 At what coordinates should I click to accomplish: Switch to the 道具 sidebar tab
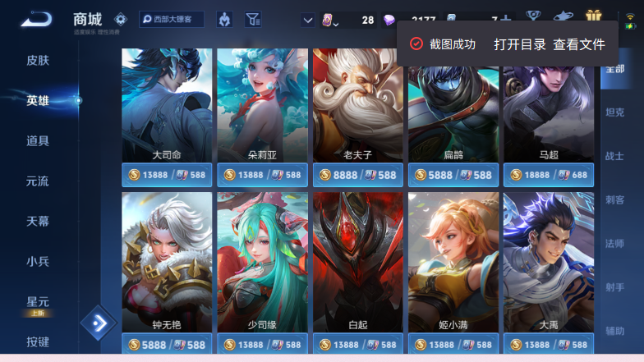pyautogui.click(x=38, y=141)
